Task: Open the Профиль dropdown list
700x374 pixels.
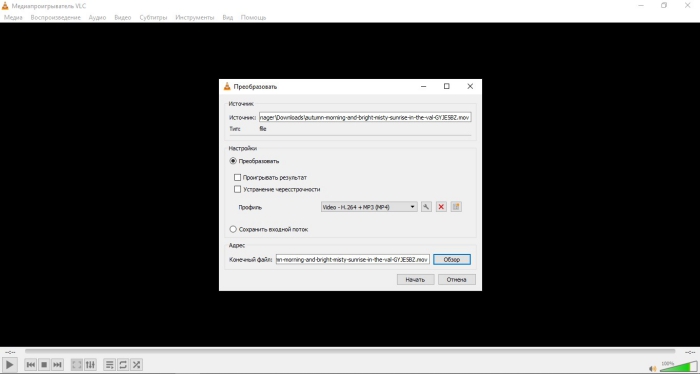Action: pos(369,207)
